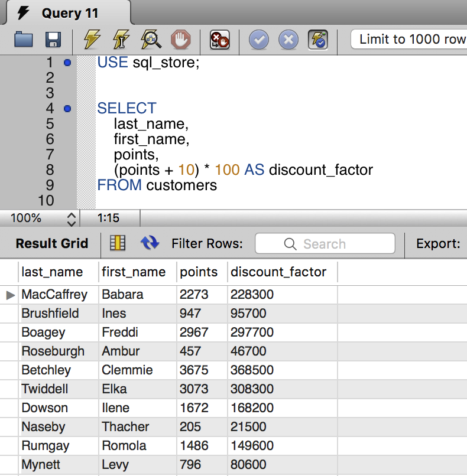Place cursor on the SELECT keyword
Screen dimensions: 467x476
pos(127,109)
